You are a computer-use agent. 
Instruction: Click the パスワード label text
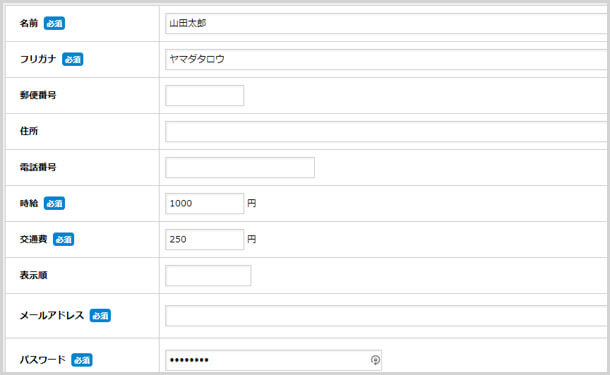tap(43, 360)
